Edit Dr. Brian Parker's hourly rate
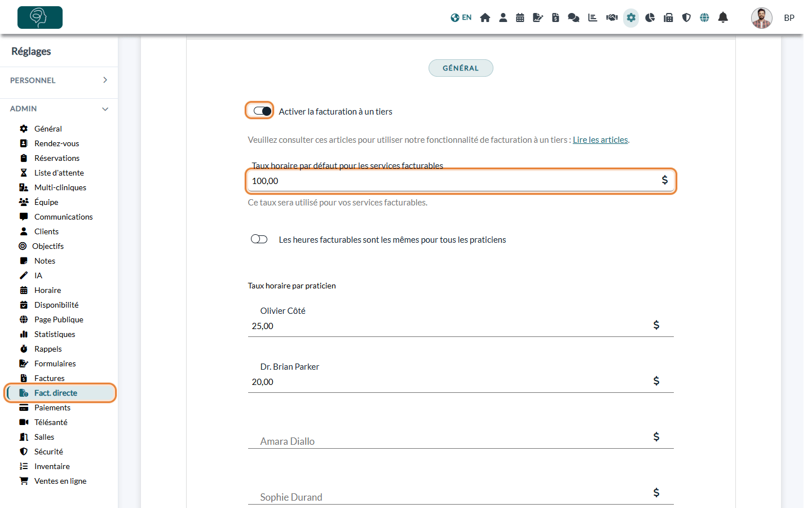 tap(461, 382)
